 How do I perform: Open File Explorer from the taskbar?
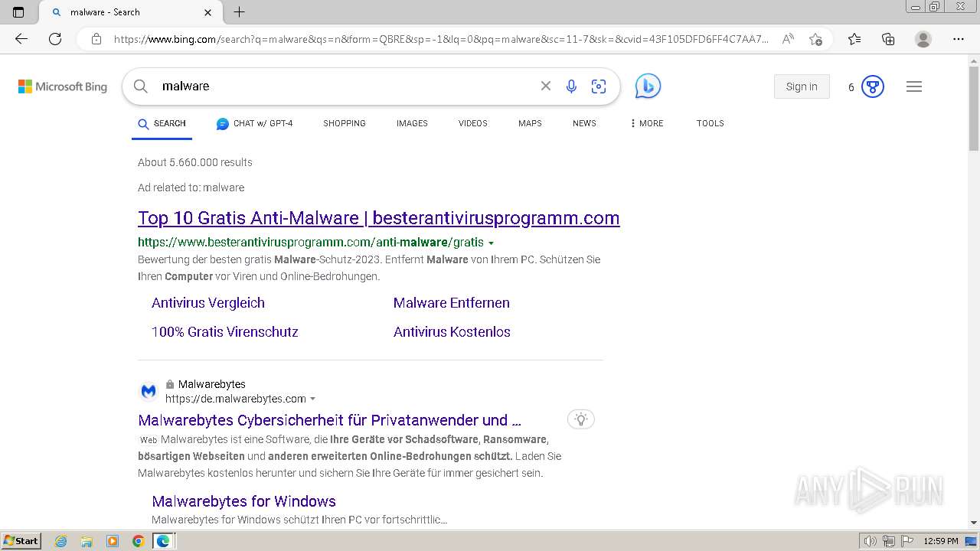point(87,541)
